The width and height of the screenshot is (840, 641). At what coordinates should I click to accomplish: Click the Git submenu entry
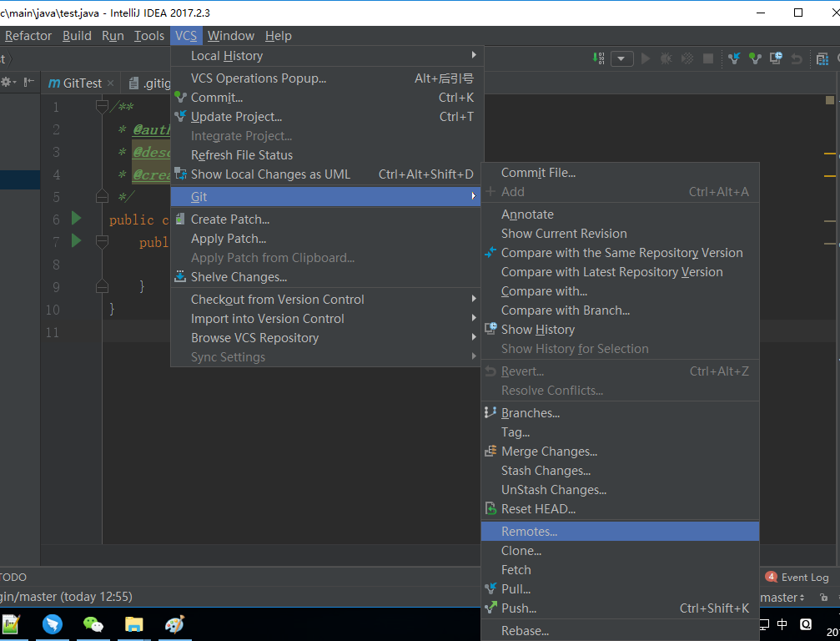click(325, 197)
